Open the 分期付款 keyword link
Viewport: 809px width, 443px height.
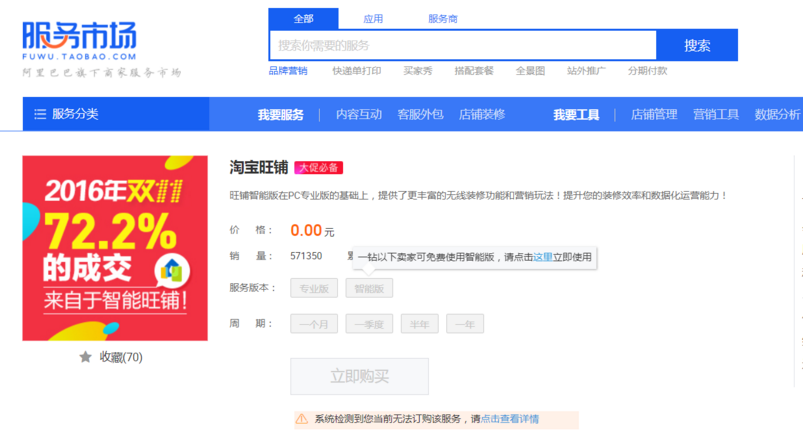coord(648,71)
